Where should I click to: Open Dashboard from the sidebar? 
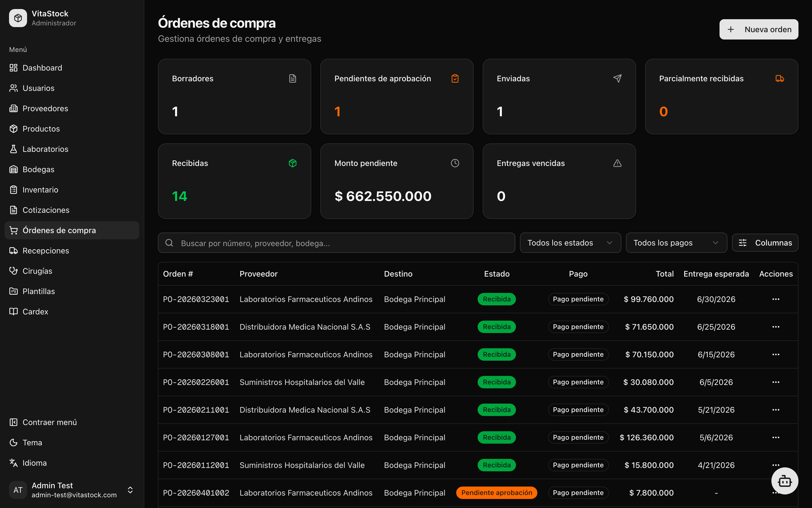72,68
